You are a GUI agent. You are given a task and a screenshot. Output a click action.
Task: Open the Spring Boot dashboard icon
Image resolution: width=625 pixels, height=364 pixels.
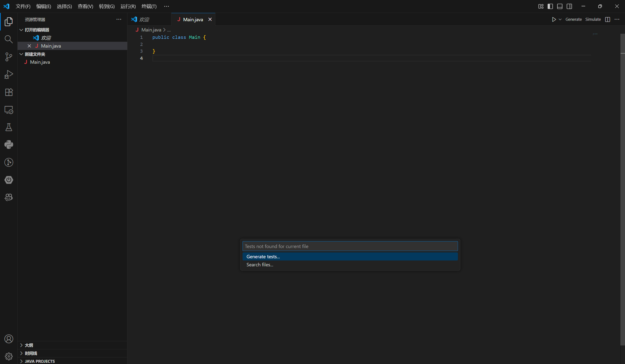pos(9,180)
